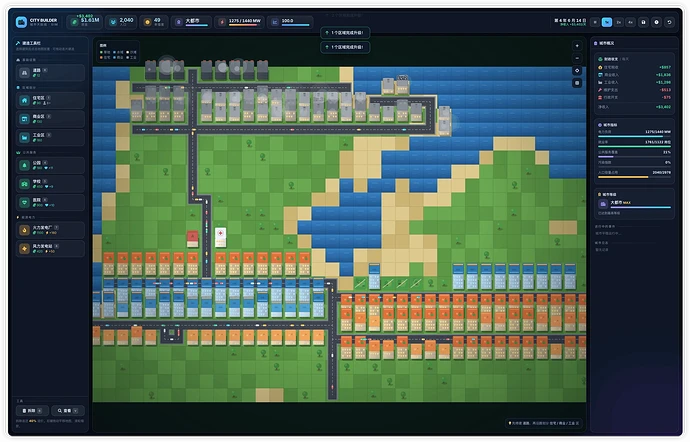Click the save game icon in top bar

pyautogui.click(x=643, y=22)
